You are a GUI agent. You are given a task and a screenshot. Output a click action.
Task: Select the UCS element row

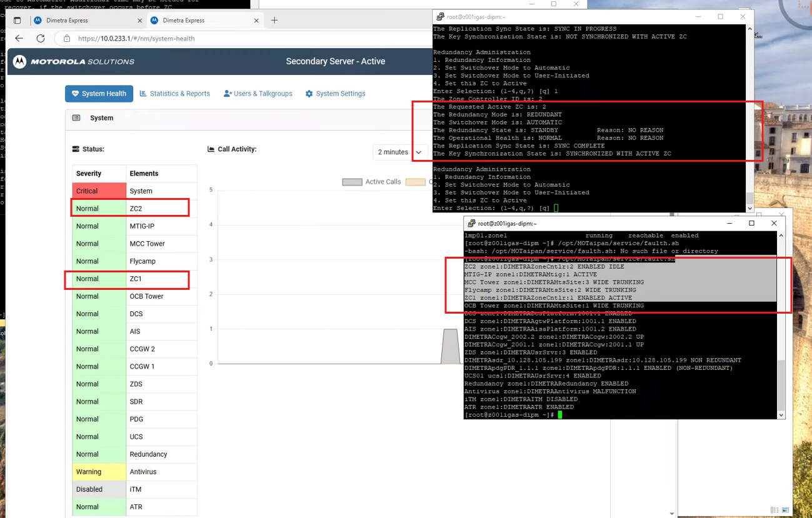pos(135,436)
